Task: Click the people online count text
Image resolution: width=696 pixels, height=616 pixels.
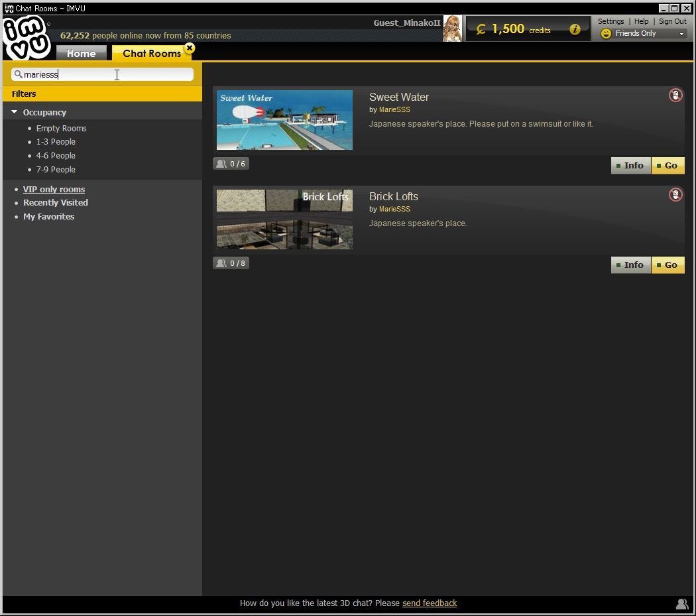Action: [146, 36]
